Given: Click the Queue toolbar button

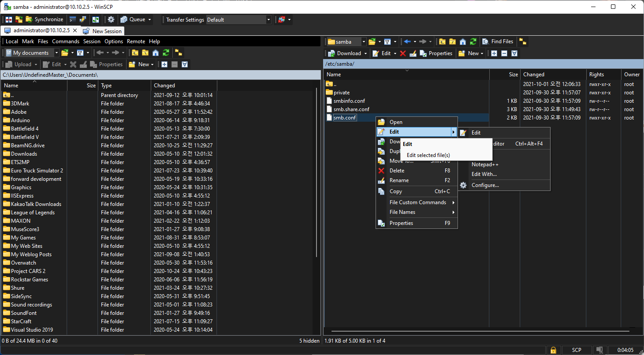Looking at the screenshot, I should (133, 19).
